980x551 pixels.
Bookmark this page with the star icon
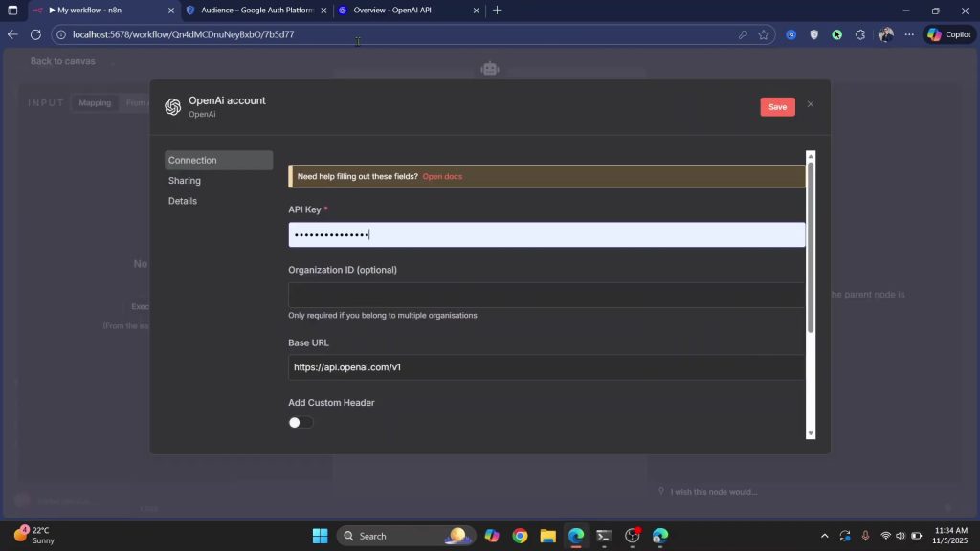click(x=764, y=34)
